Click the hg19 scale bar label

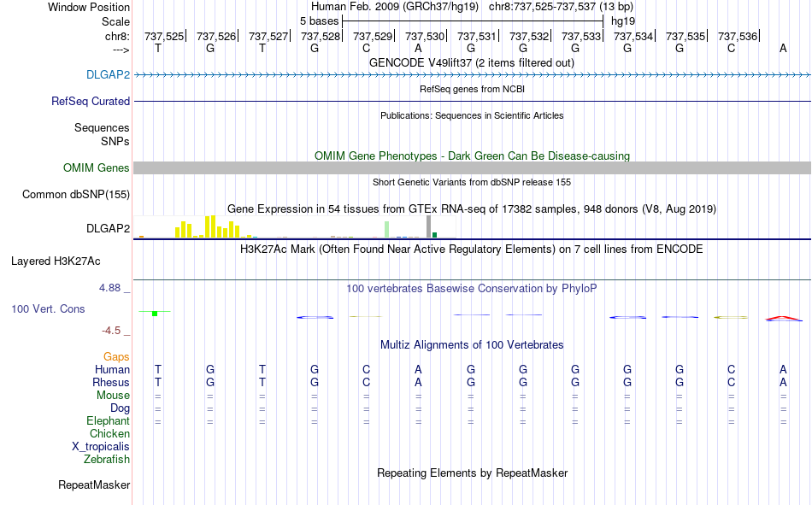click(x=623, y=21)
